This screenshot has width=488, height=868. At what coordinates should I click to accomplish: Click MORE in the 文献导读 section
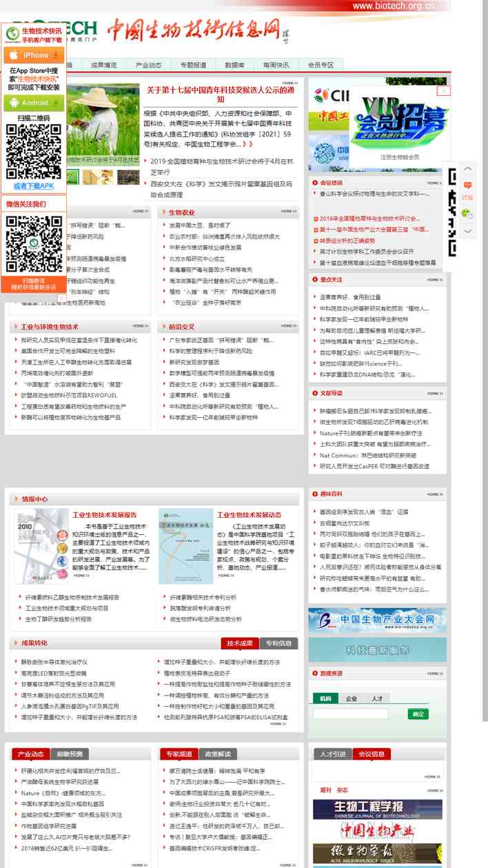click(434, 393)
